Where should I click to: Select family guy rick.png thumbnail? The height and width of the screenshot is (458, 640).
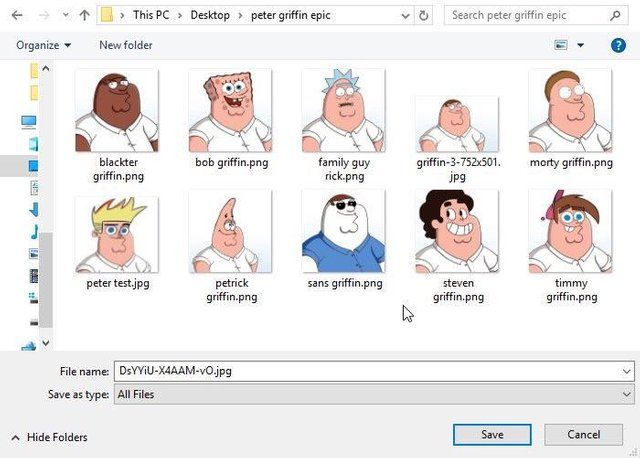click(343, 111)
